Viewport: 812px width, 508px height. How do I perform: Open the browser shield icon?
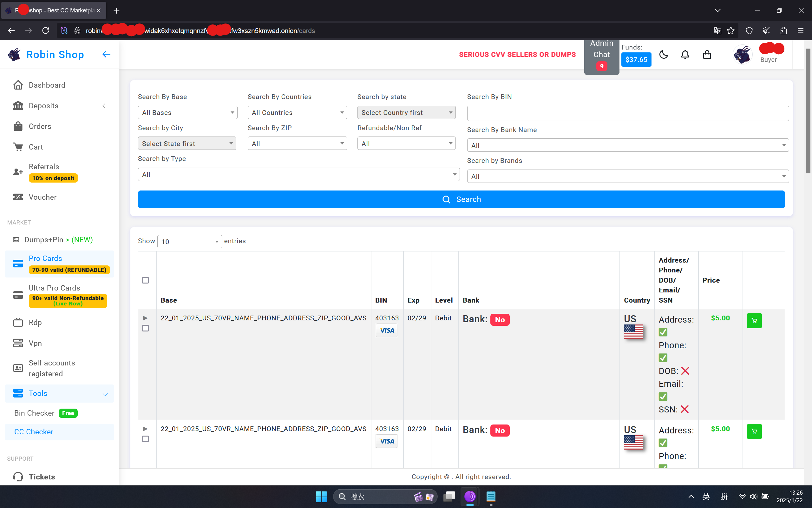(749, 30)
